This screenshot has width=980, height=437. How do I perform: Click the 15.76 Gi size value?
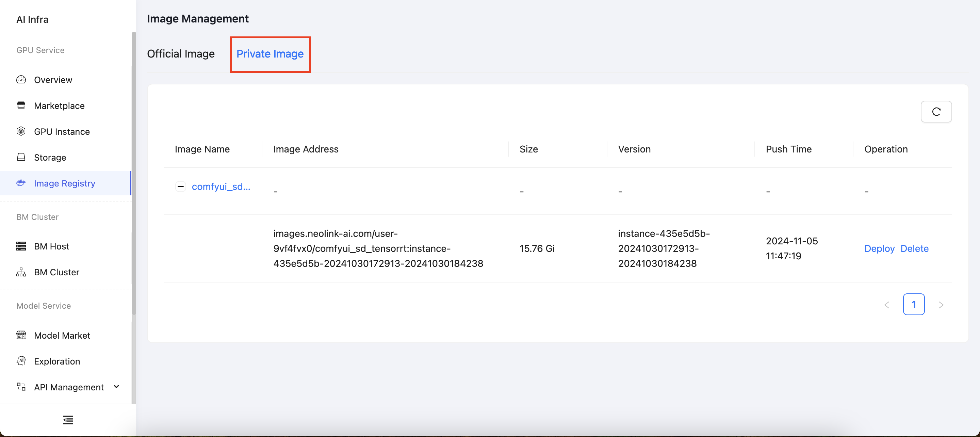point(537,248)
